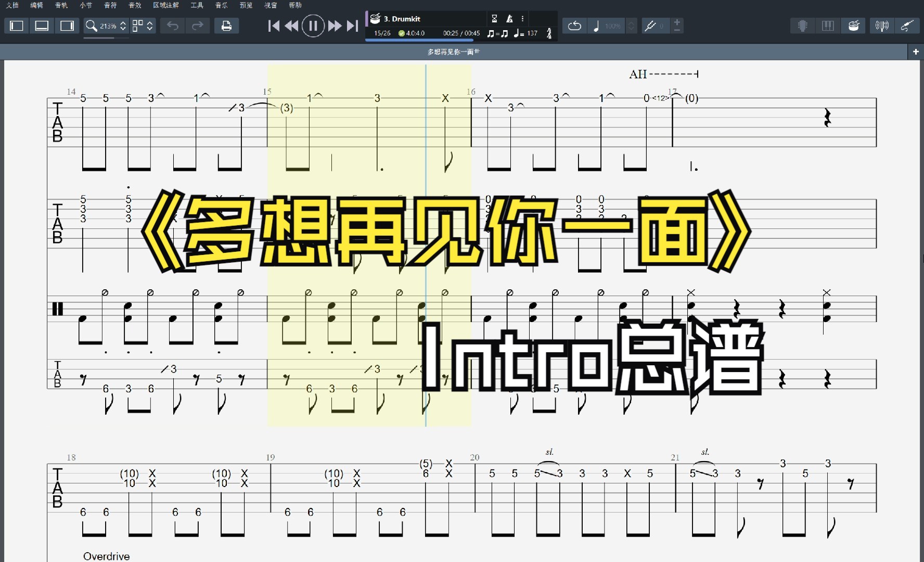The height and width of the screenshot is (562, 924).
Task: Open the 音轨 menu
Action: pyautogui.click(x=61, y=5)
